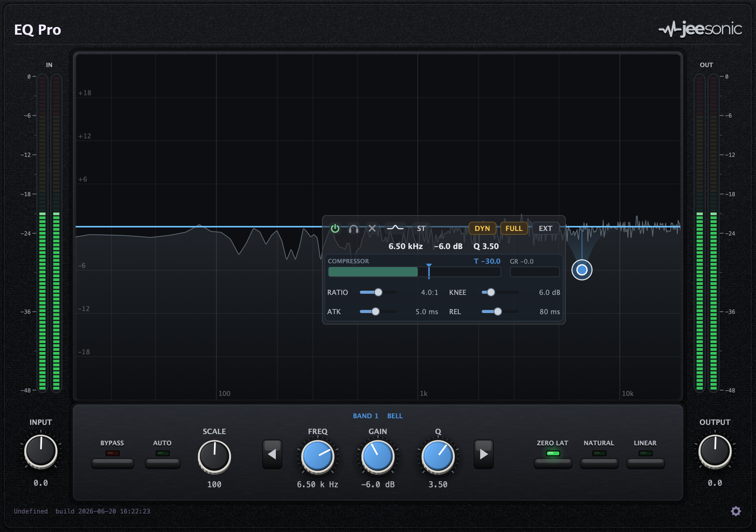Viewport: 756px width, 532px height.
Task: Click the Q knob
Action: coord(438,457)
